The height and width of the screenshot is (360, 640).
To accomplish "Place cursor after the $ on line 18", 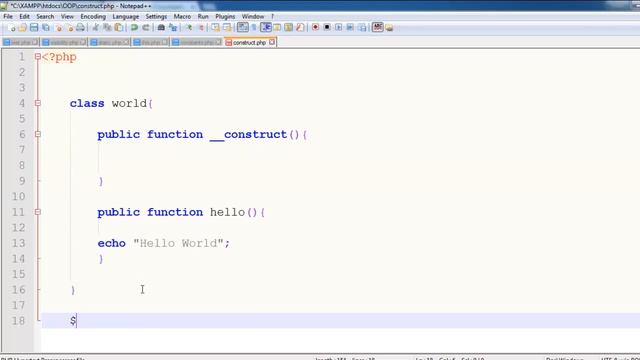I will coord(77,321).
